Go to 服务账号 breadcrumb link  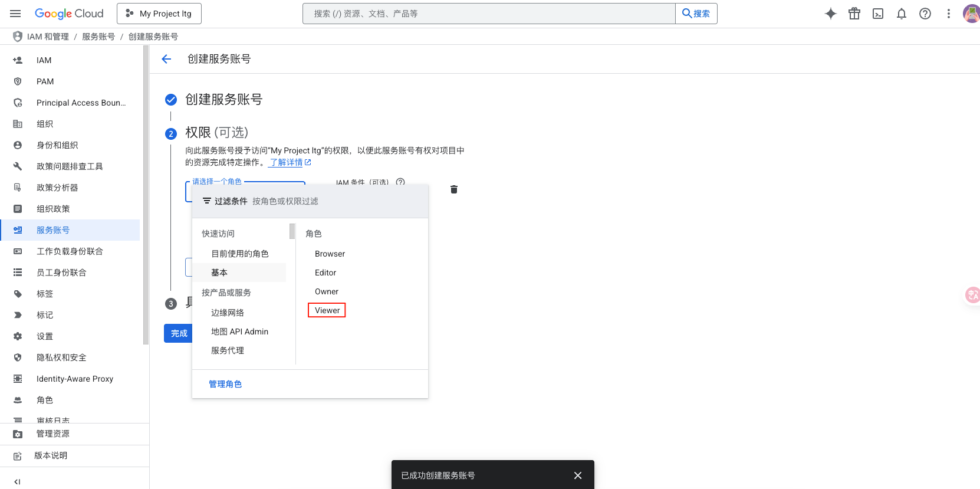pos(98,37)
